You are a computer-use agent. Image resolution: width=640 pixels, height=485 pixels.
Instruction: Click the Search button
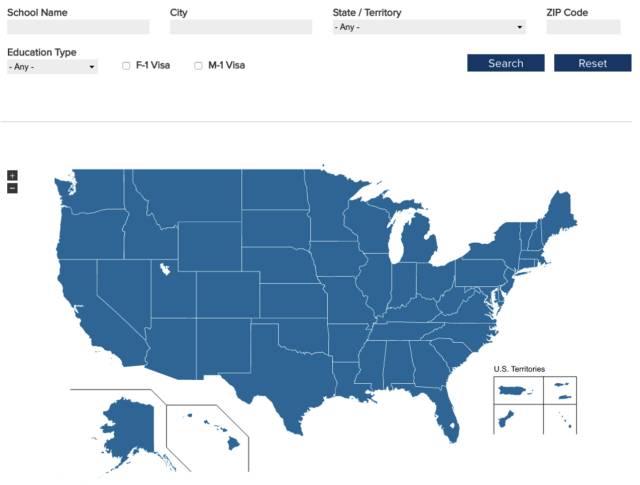pos(506,63)
